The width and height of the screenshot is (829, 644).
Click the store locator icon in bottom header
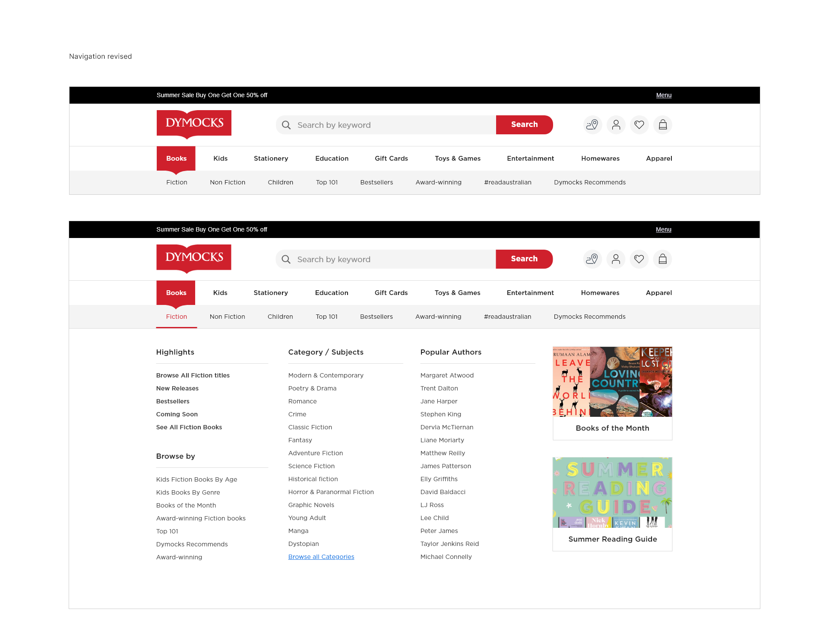click(x=592, y=259)
